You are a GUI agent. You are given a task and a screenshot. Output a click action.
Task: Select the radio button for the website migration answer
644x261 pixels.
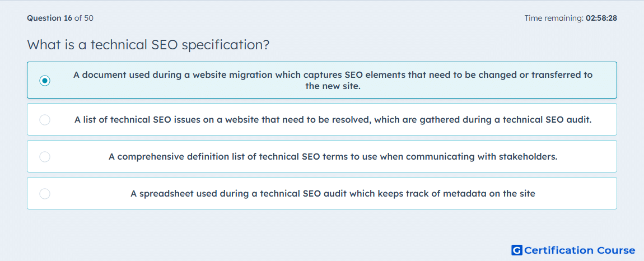coord(45,81)
